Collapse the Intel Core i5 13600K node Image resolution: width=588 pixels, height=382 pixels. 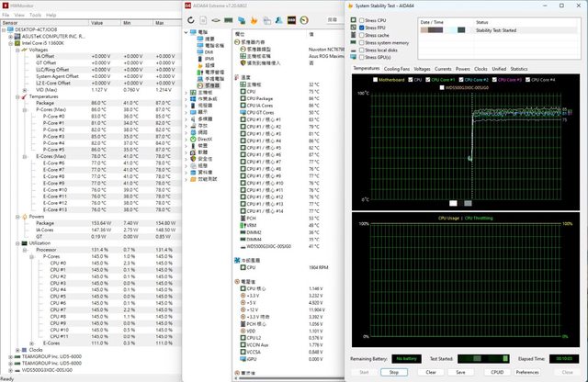pos(11,43)
